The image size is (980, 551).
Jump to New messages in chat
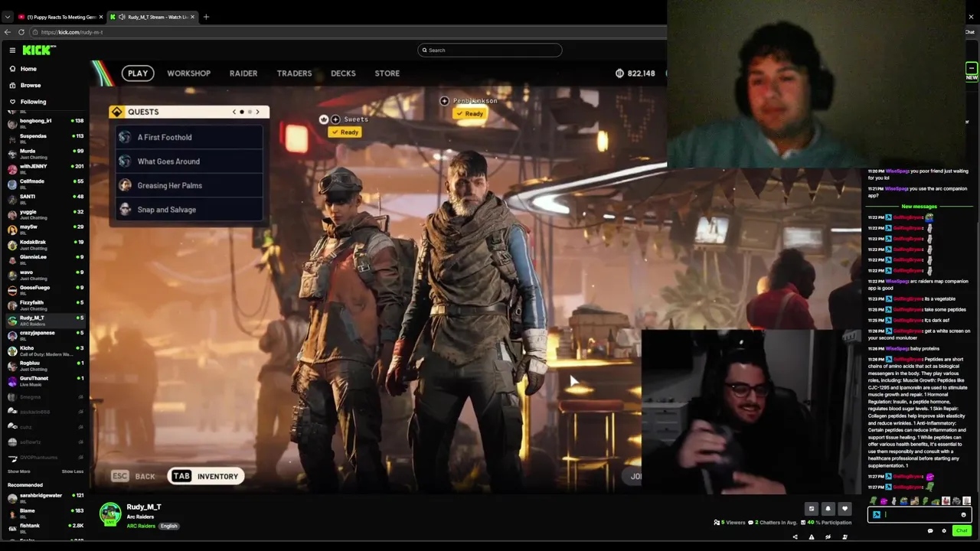click(919, 207)
